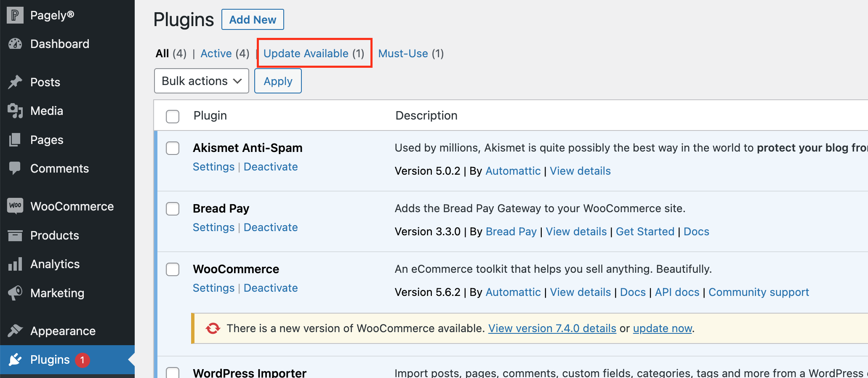Open Dashboard via its gauge icon
Image resolution: width=868 pixels, height=378 pixels.
(x=15, y=44)
